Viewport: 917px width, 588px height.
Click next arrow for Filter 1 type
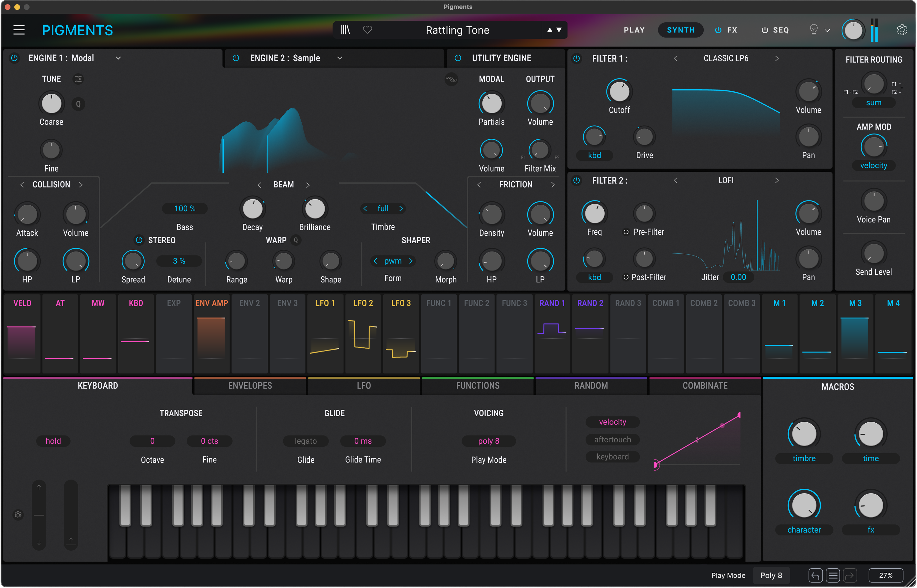tap(776, 58)
